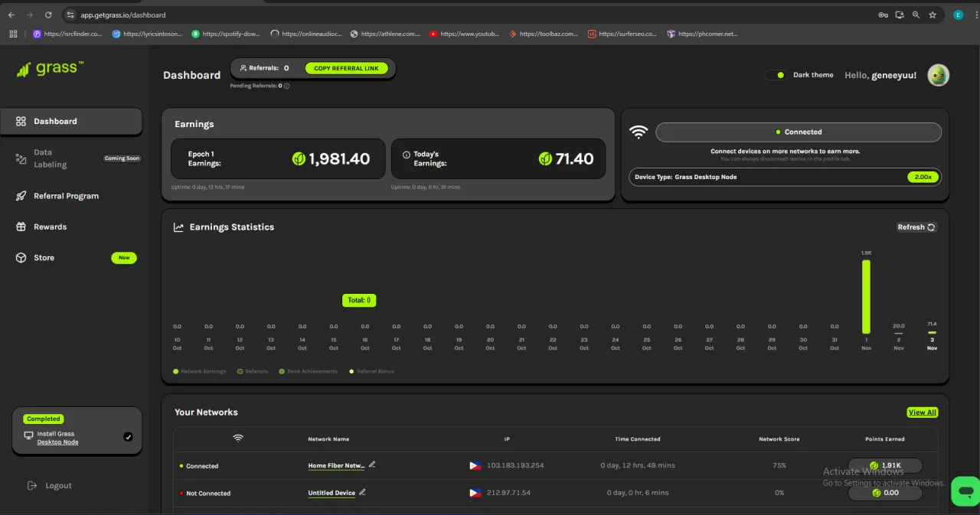
Task: Click the Home Fiber Network name
Action: pyautogui.click(x=336, y=465)
